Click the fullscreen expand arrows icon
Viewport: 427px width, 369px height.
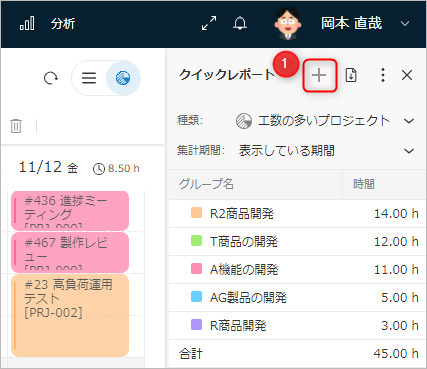tap(209, 23)
